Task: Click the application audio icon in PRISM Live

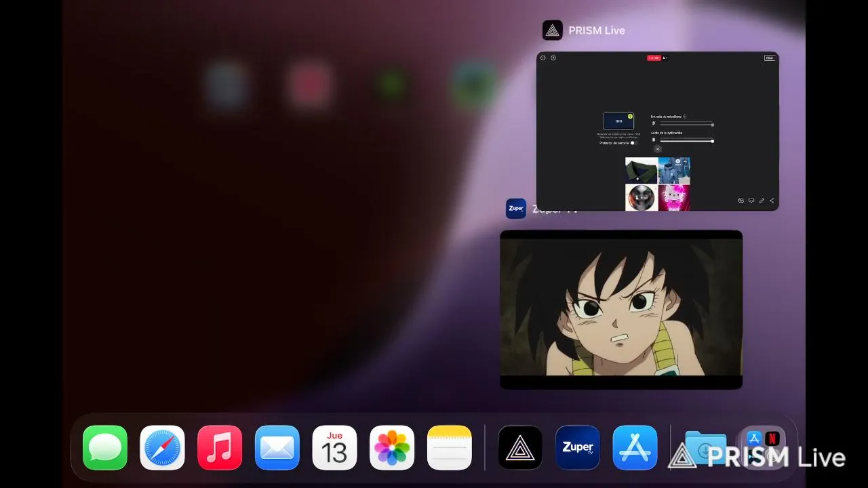Action: (x=654, y=140)
